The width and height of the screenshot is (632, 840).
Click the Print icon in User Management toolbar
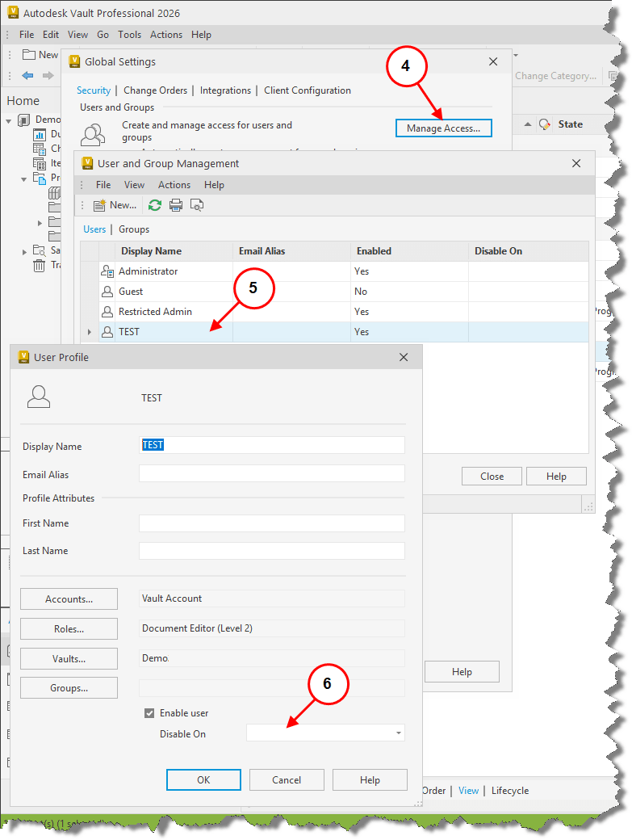click(175, 205)
